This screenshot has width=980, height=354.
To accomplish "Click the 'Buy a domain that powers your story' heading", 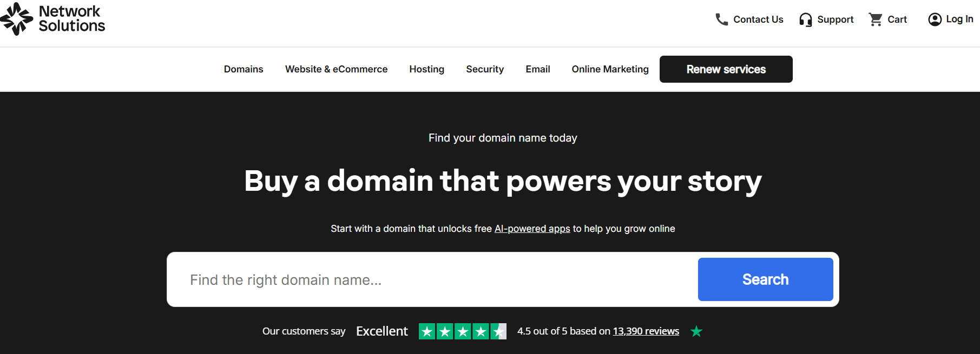I will (503, 181).
